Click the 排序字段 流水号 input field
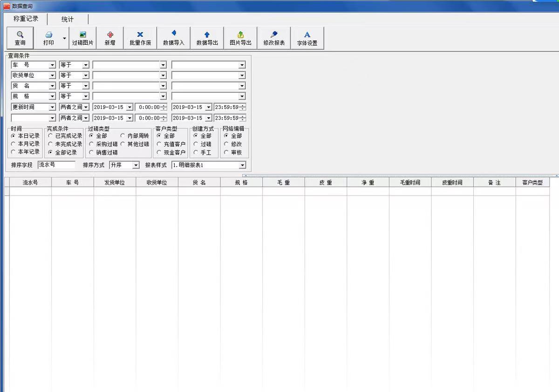 point(56,165)
